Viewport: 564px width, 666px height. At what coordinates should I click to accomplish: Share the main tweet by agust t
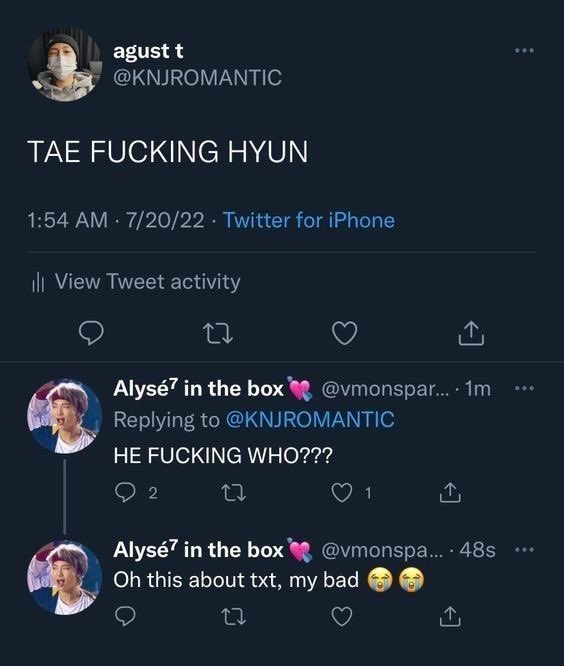[471, 333]
